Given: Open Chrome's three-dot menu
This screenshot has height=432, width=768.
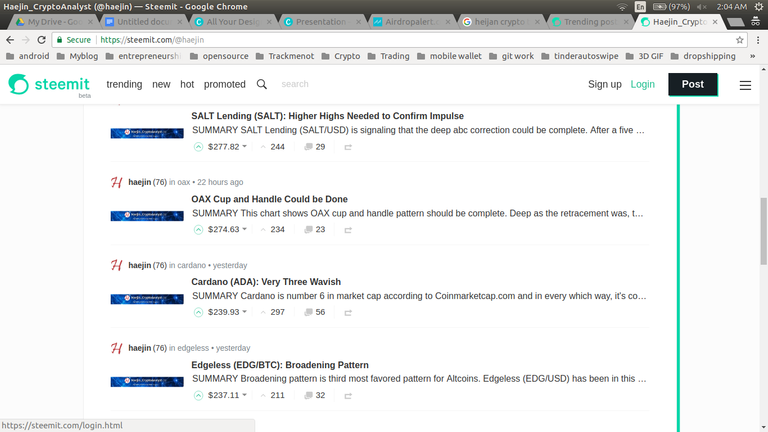Looking at the screenshot, I should pyautogui.click(x=758, y=40).
